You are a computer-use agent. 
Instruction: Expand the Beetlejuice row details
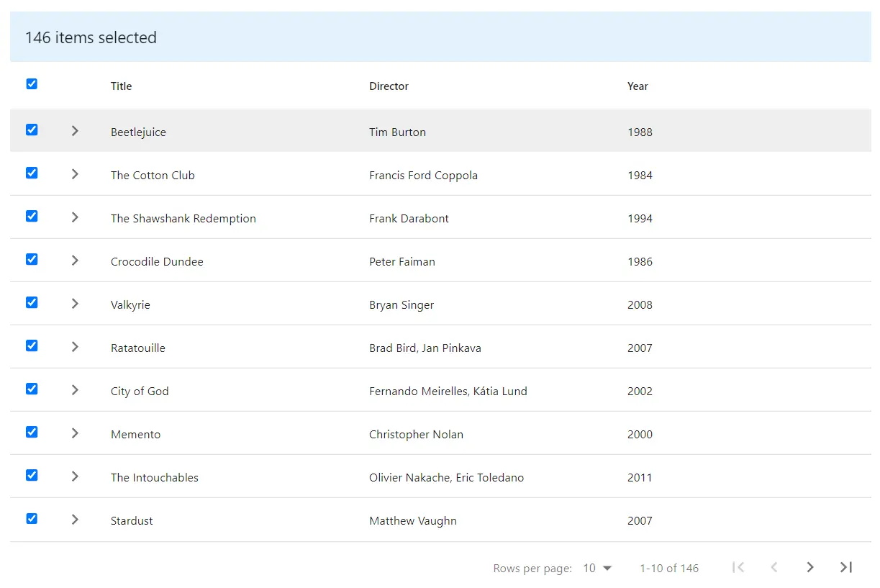[x=75, y=131]
